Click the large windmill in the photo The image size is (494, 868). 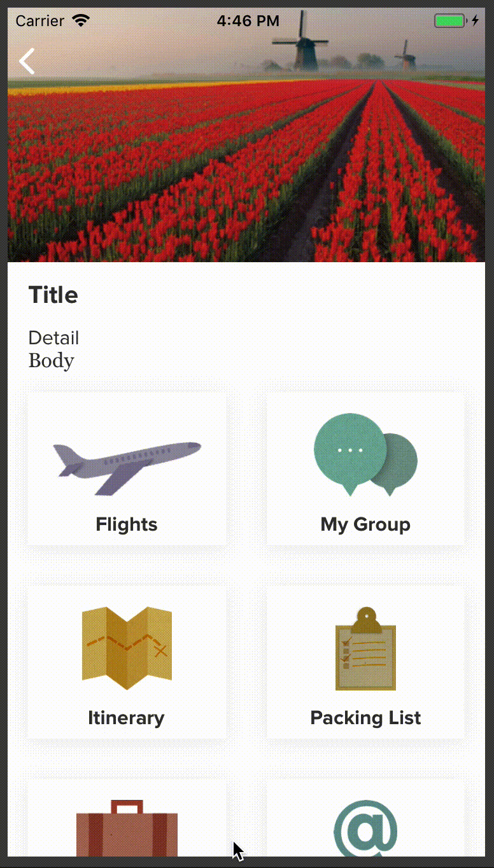(304, 52)
